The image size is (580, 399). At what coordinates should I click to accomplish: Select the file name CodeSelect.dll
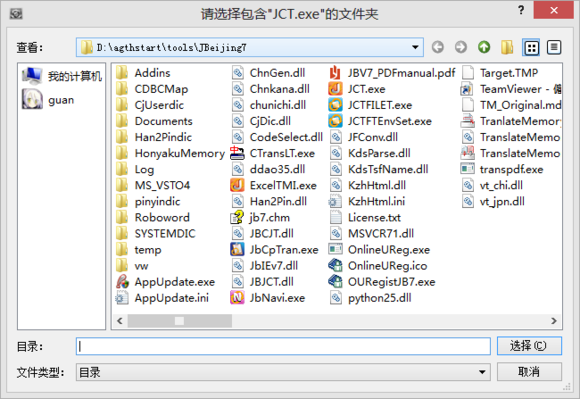click(x=286, y=137)
